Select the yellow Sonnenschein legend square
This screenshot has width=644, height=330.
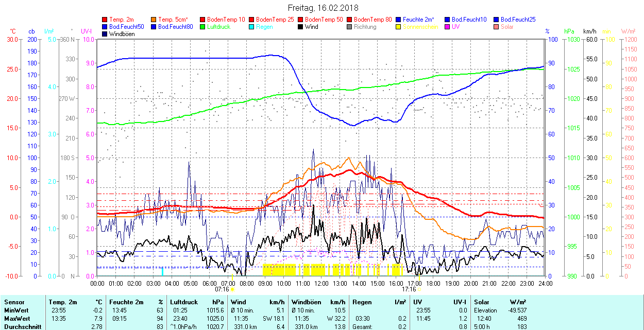(x=399, y=27)
